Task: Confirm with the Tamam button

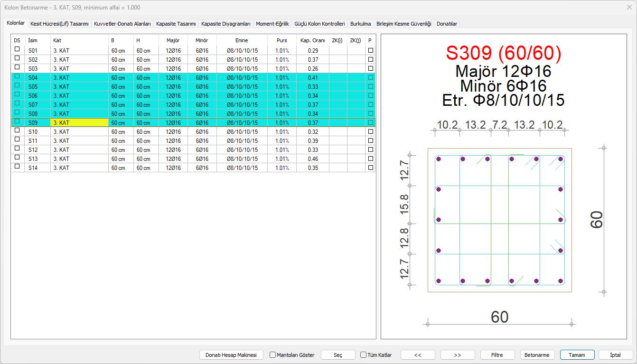Action: [x=577, y=355]
